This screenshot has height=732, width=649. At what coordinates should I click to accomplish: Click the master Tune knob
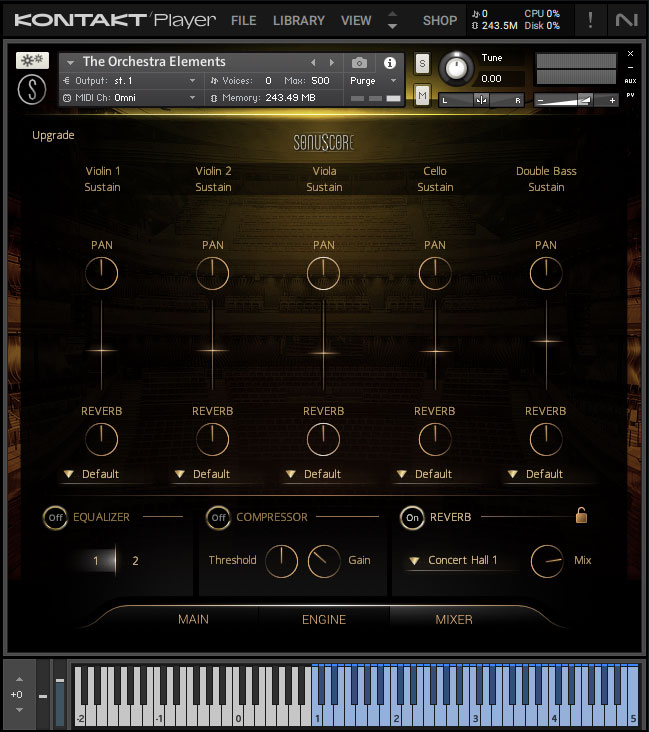456,68
